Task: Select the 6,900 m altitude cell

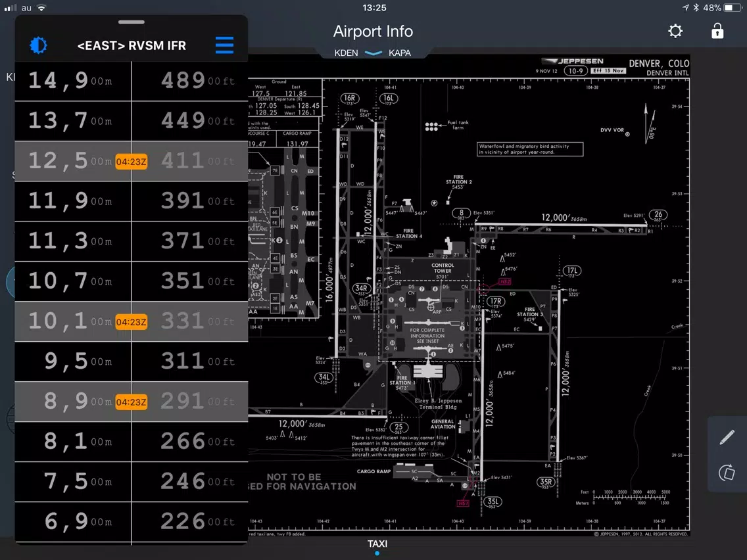Action: pos(73,522)
